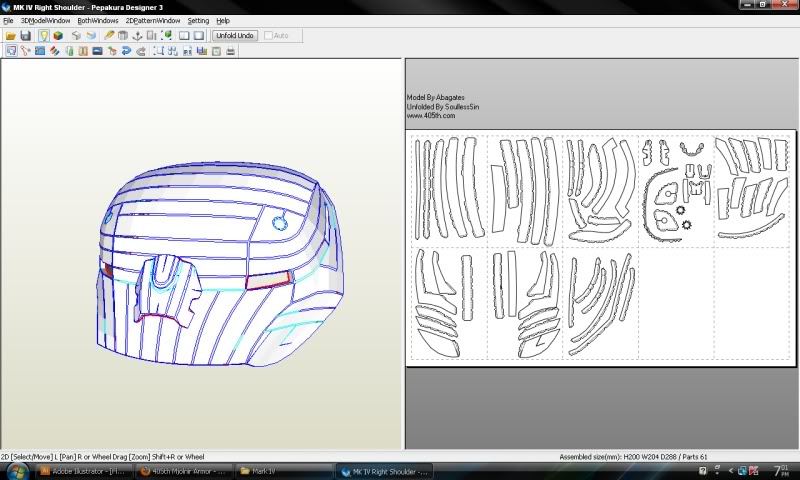The width and height of the screenshot is (800, 480).
Task: Expand the BothWindows menu
Action: (x=97, y=20)
